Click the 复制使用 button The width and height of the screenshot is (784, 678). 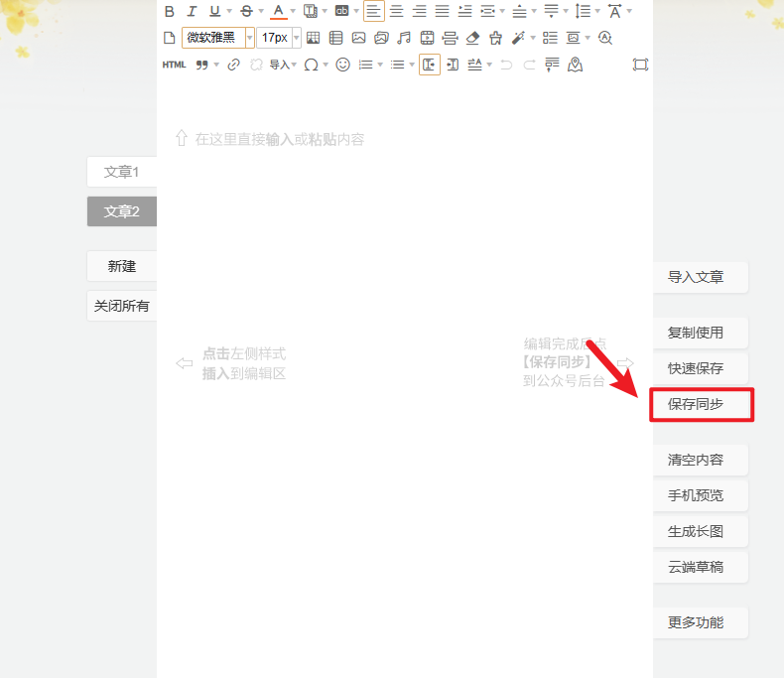[701, 333]
